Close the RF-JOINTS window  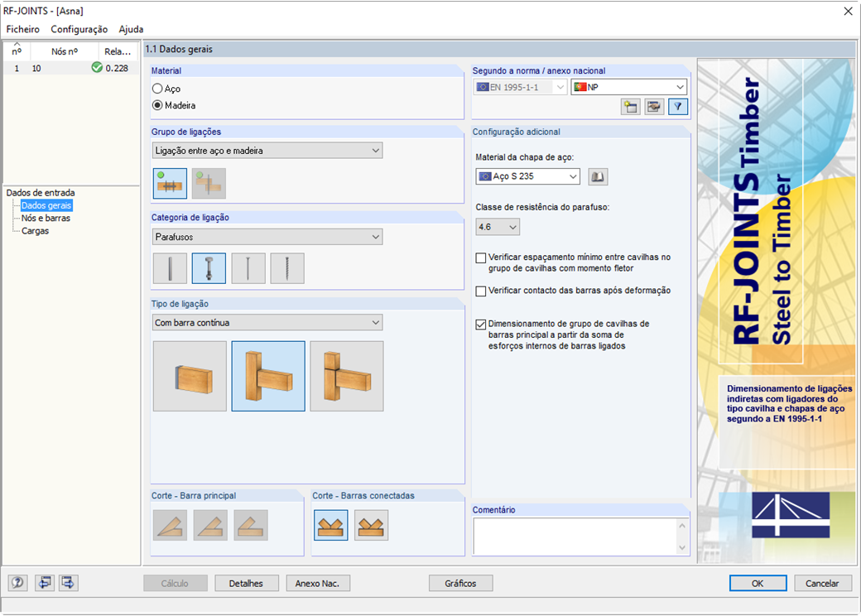click(848, 11)
